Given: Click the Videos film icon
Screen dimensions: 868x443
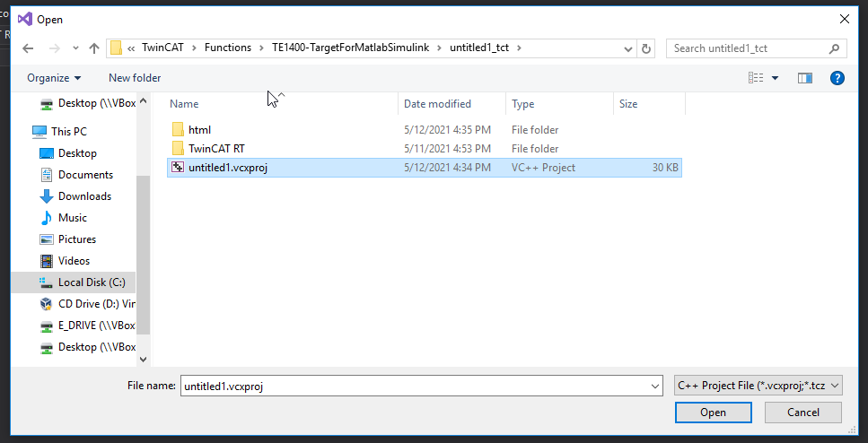Looking at the screenshot, I should point(47,261).
